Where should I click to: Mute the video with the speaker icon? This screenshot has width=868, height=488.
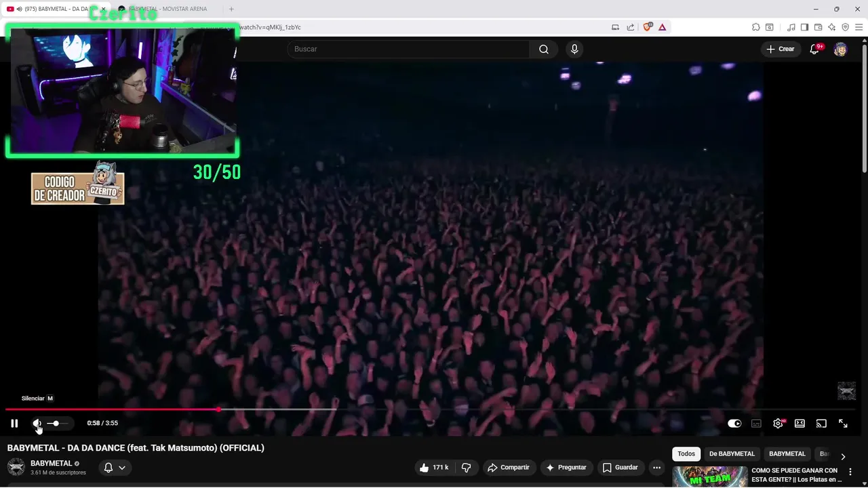(x=37, y=424)
